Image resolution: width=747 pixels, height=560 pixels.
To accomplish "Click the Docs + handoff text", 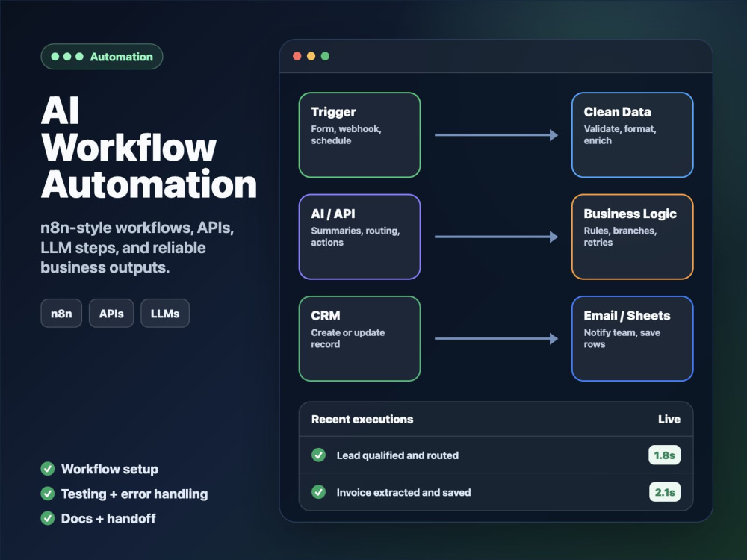I will [x=108, y=518].
